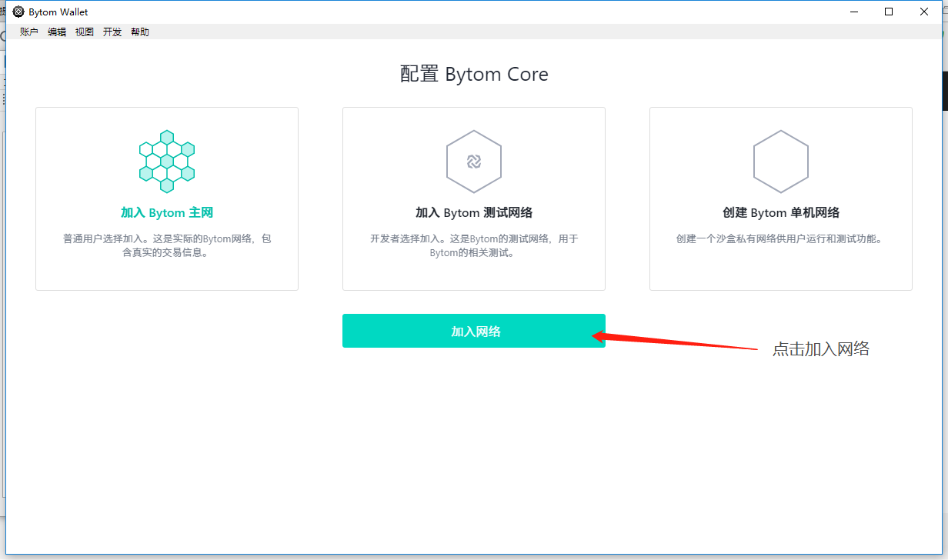Close the Bytom Wallet window
The width and height of the screenshot is (948, 560).
[924, 12]
